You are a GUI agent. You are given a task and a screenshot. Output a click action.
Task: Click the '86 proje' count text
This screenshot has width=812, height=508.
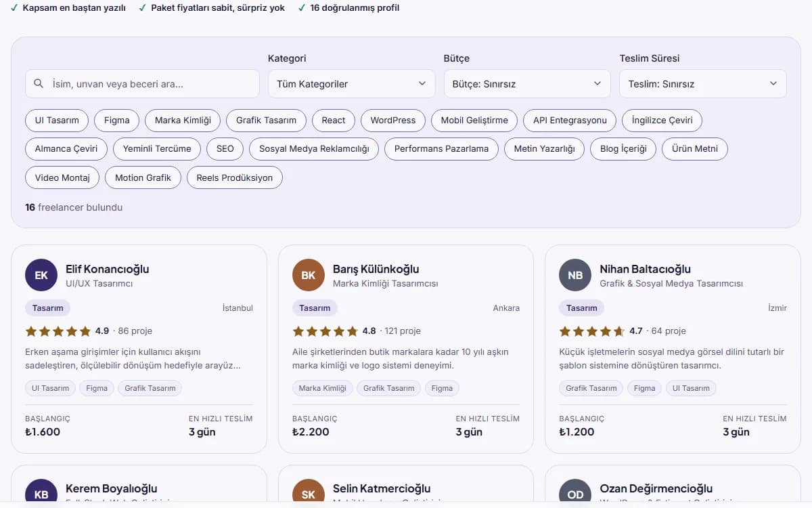click(135, 331)
